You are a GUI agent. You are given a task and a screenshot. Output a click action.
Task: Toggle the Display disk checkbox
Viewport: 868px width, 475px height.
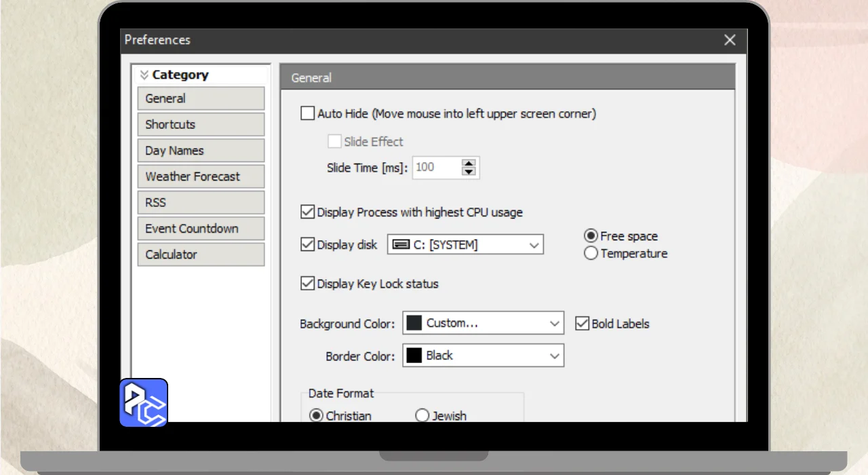tap(308, 245)
